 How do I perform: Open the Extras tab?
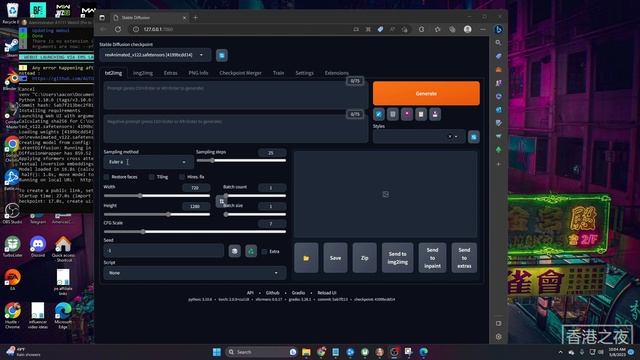tap(171, 73)
